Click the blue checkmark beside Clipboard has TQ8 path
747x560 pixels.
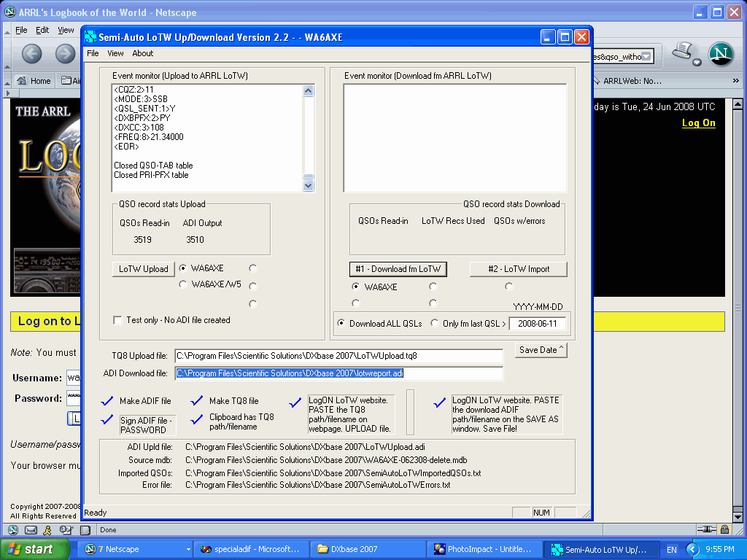(x=197, y=419)
